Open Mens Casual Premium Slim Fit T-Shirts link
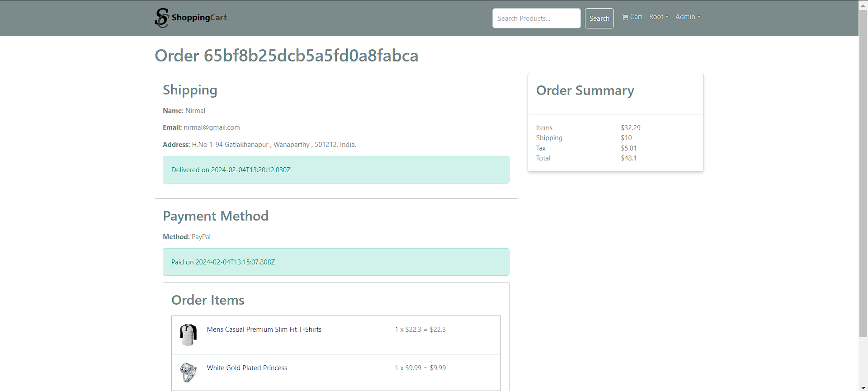Viewport: 868px width, 391px height. [x=264, y=330]
